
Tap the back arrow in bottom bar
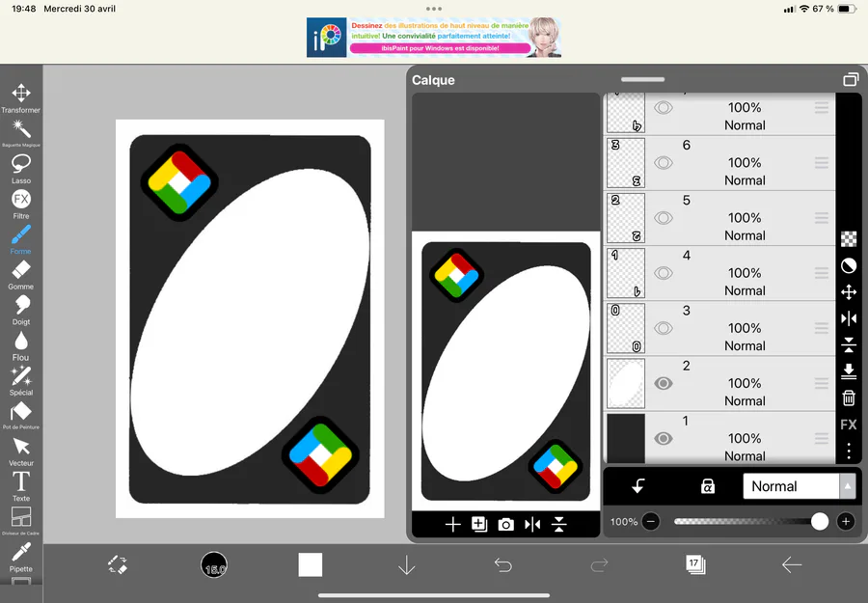point(792,564)
